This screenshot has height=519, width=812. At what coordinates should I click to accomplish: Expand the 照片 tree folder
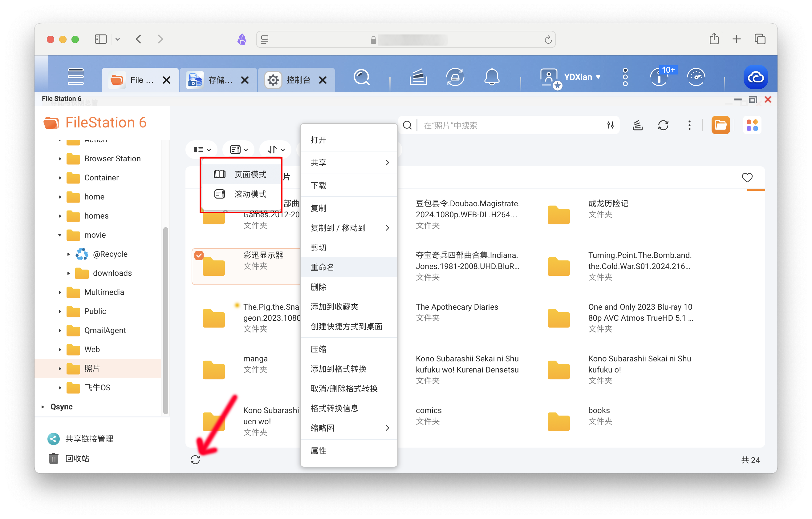coord(60,368)
